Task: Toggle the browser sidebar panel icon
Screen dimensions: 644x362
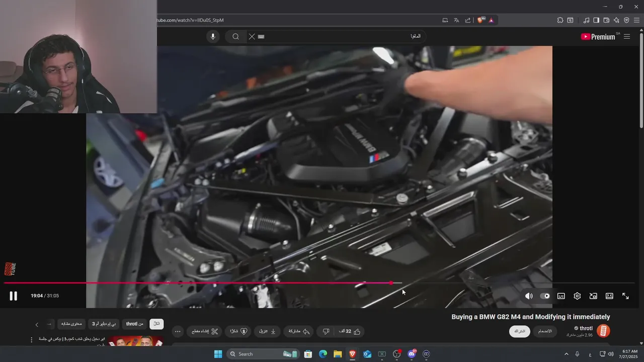Action: (x=596, y=20)
